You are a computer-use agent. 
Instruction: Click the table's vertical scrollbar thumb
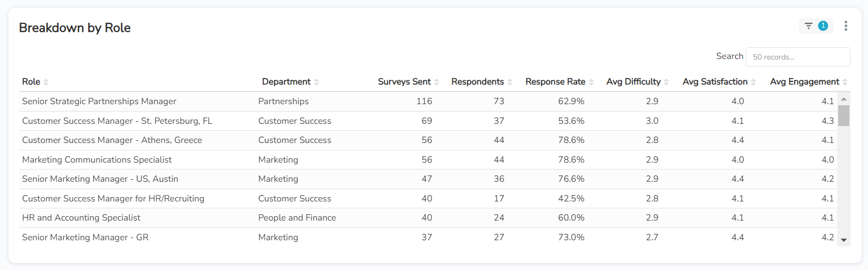point(844,115)
